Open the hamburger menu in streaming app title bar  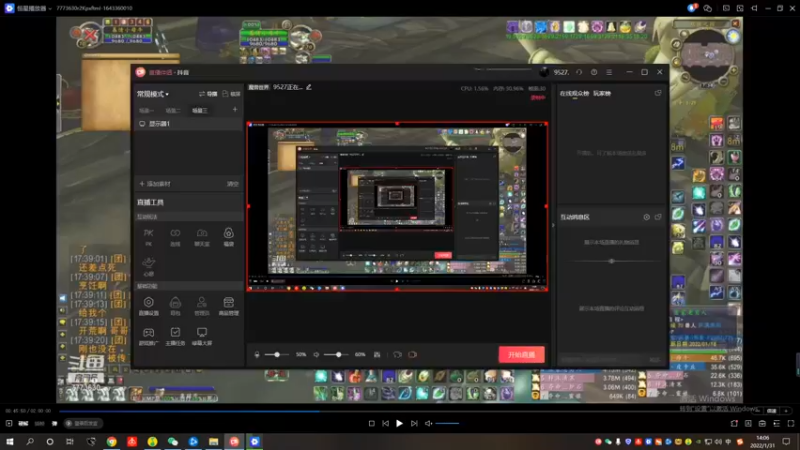(x=609, y=72)
